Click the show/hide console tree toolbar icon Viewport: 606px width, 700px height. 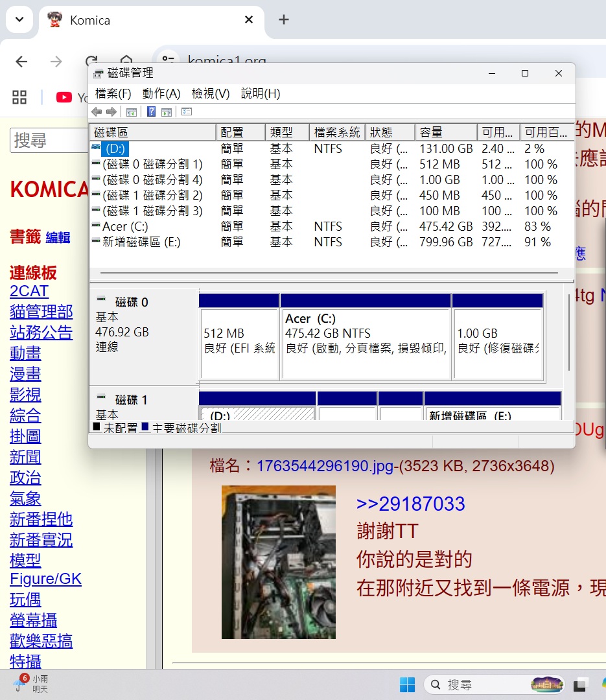(132, 111)
